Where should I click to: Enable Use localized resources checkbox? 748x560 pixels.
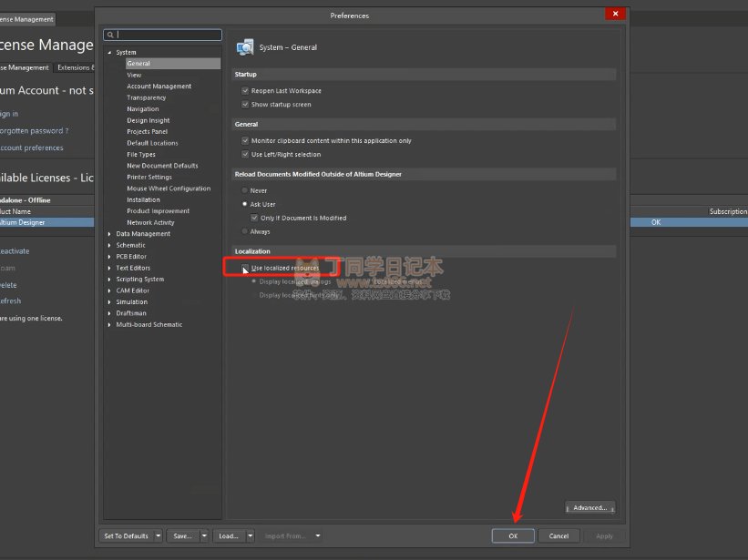coord(245,268)
